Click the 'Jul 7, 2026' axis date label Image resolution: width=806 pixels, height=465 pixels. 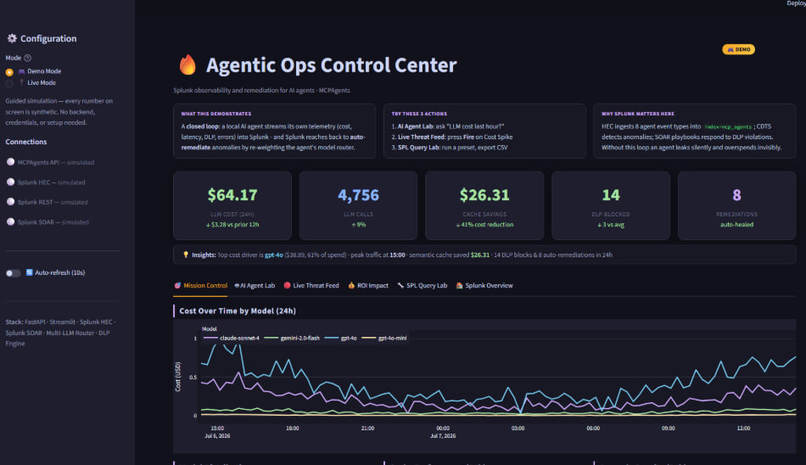tap(443, 436)
